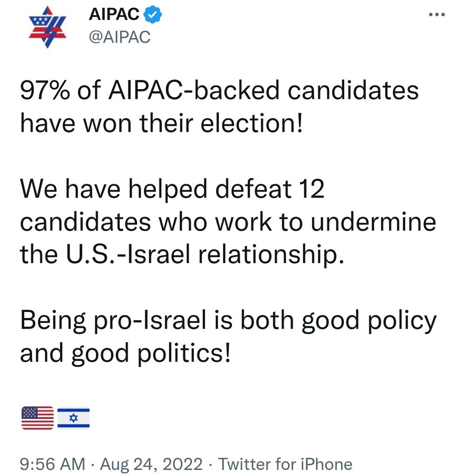Click the blue verified checkmark badge
Image resolution: width=467 pixels, height=476 pixels.
click(152, 15)
